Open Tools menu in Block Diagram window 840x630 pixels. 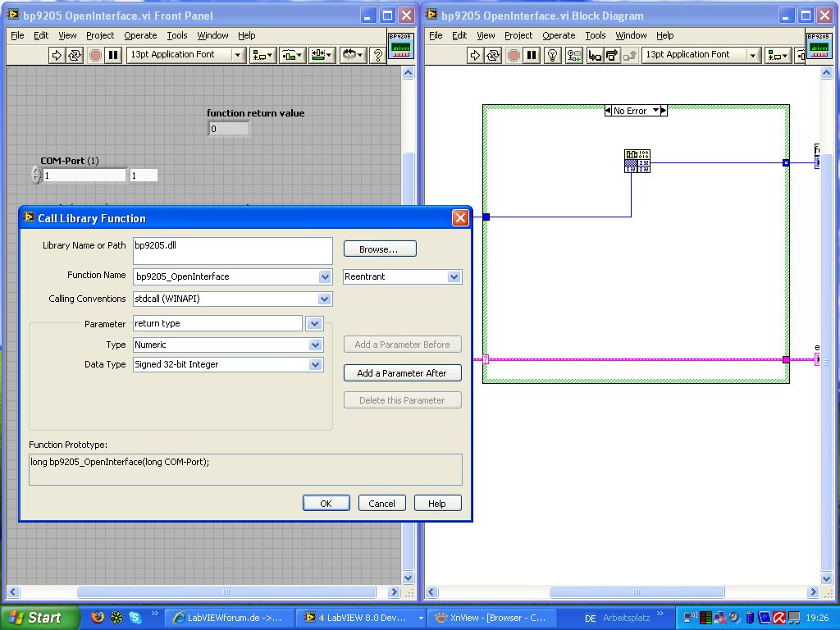(596, 35)
